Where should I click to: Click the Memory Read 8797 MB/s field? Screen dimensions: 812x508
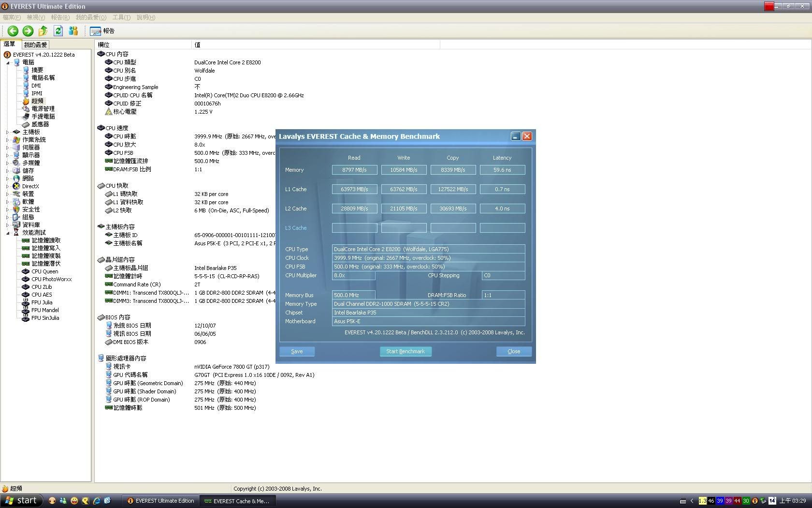[x=354, y=170]
